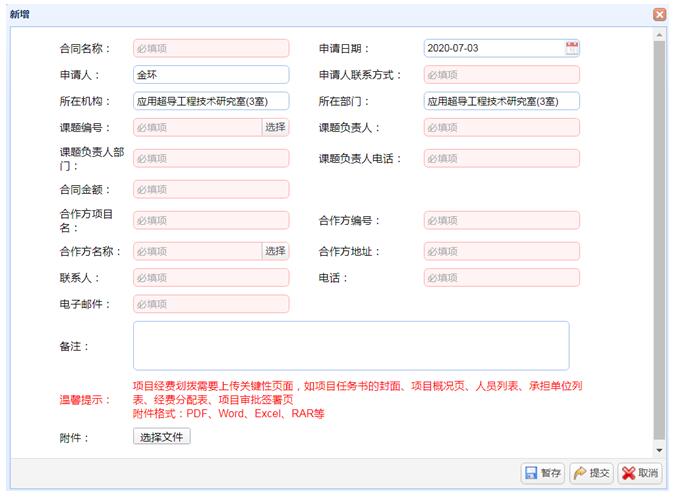Click 选择文件 to attach a file

162,437
